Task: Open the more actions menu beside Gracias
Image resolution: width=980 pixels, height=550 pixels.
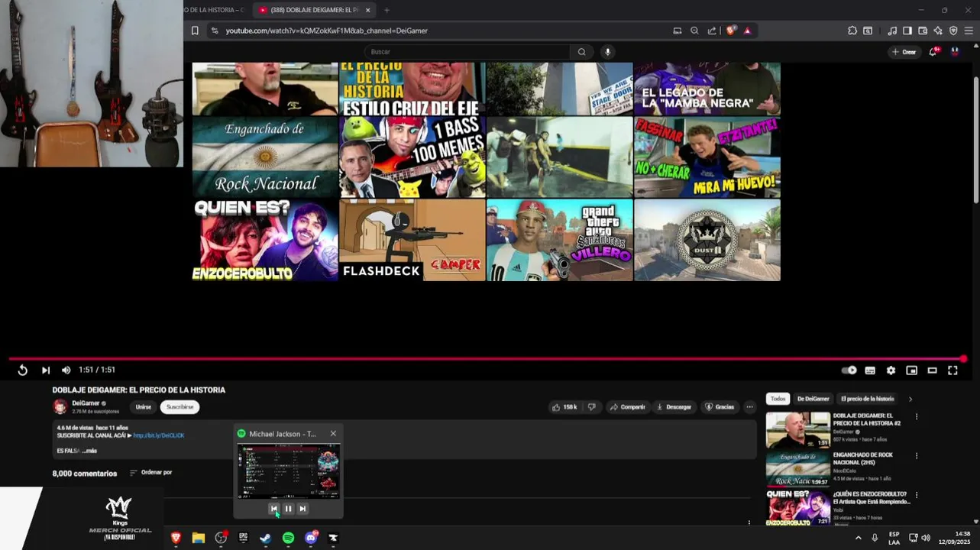Action: (x=749, y=407)
